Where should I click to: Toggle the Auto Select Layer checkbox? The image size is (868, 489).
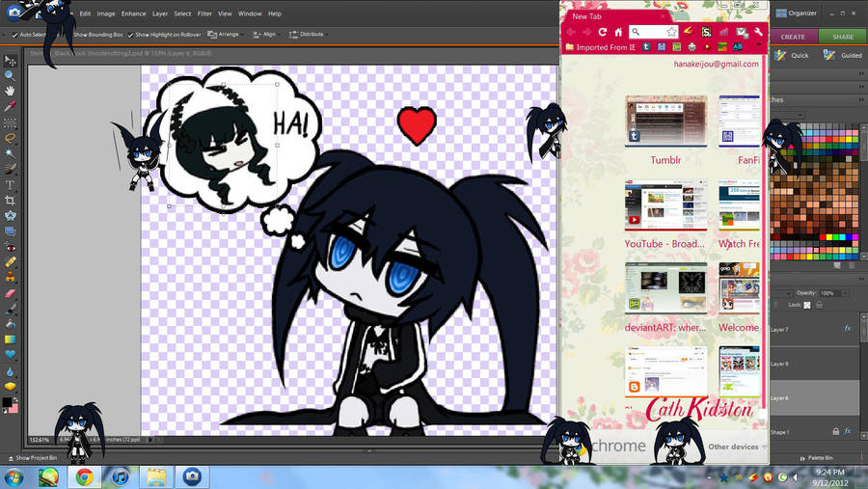(x=14, y=35)
